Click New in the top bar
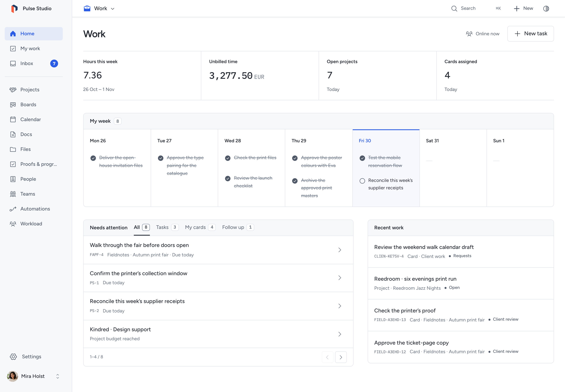Screen dimensions: 565x392 click(x=523, y=9)
